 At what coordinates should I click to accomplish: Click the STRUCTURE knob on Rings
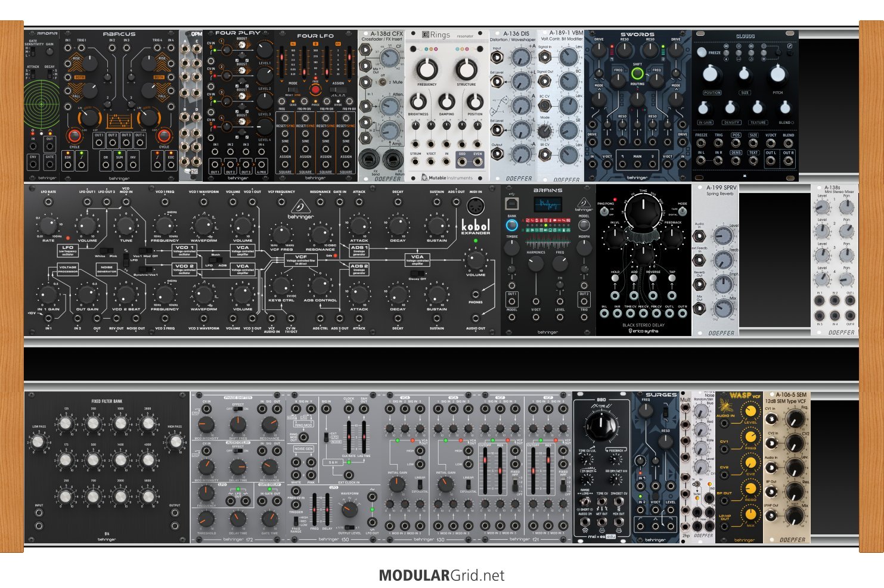(x=466, y=70)
